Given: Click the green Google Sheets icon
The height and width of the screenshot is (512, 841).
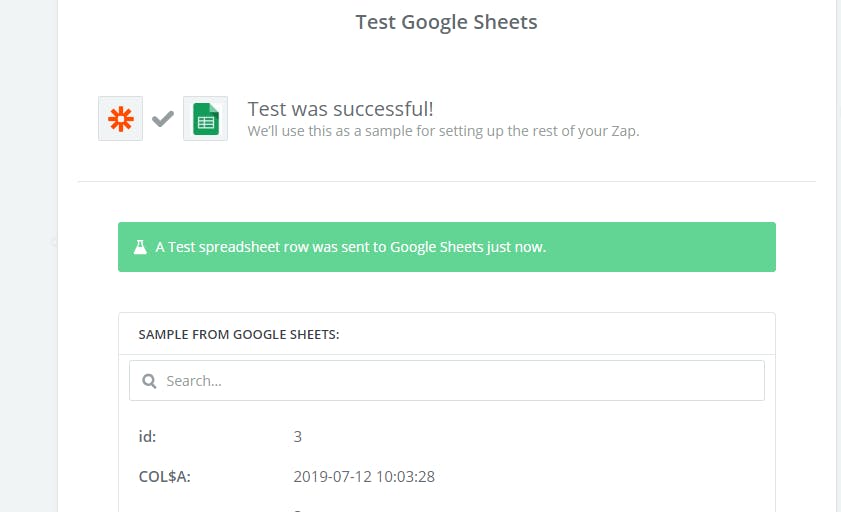Looking at the screenshot, I should point(205,118).
